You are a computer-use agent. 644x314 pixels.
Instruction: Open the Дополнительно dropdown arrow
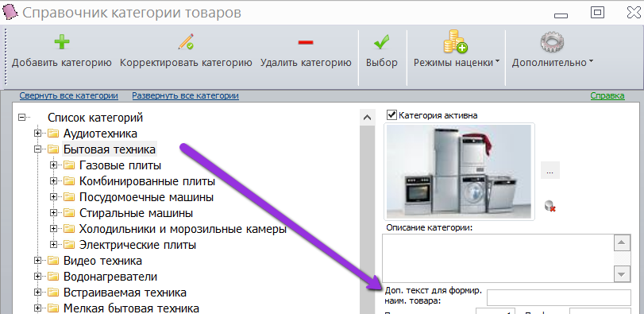(591, 62)
